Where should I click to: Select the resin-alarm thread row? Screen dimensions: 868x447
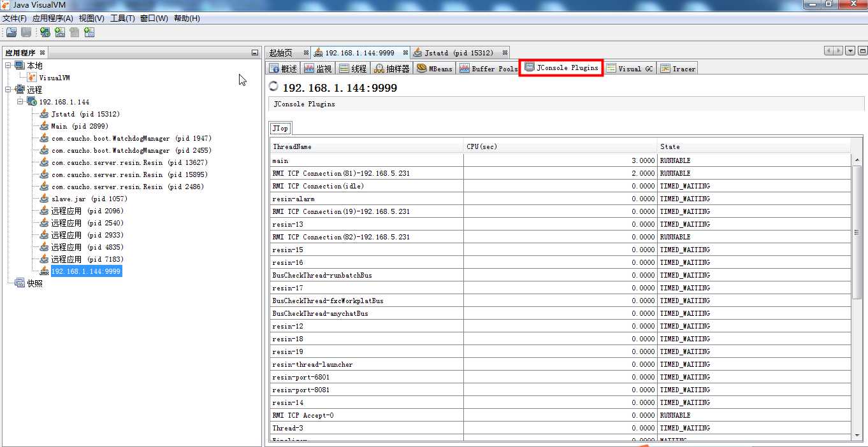(560, 199)
